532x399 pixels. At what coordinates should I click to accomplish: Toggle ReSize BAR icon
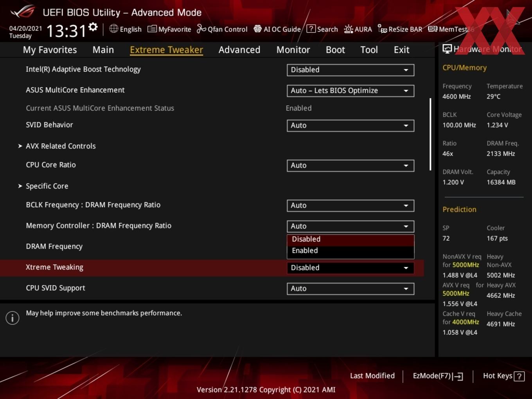(382, 29)
